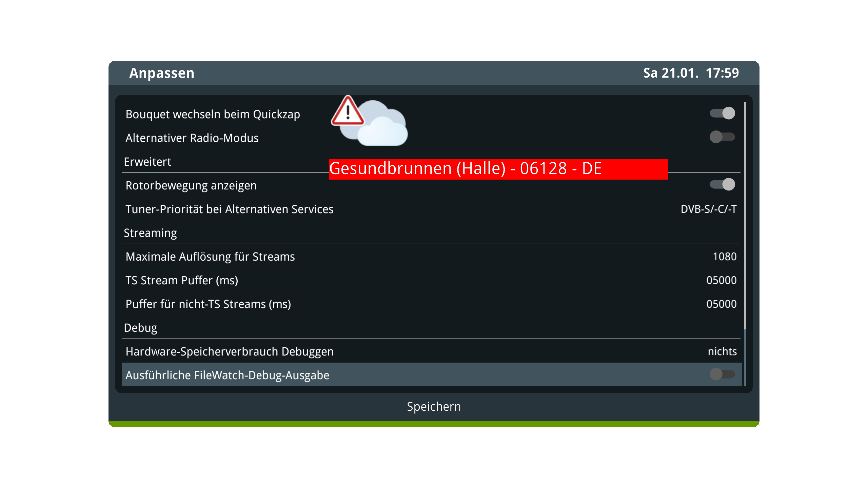Toggle Bouquet wechseln beim Quickzap switch
868x488 pixels.
pos(722,113)
